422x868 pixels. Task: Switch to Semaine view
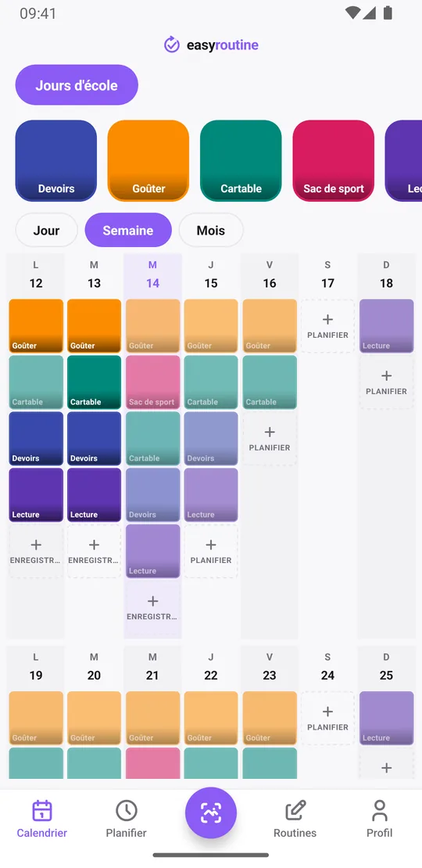[128, 230]
